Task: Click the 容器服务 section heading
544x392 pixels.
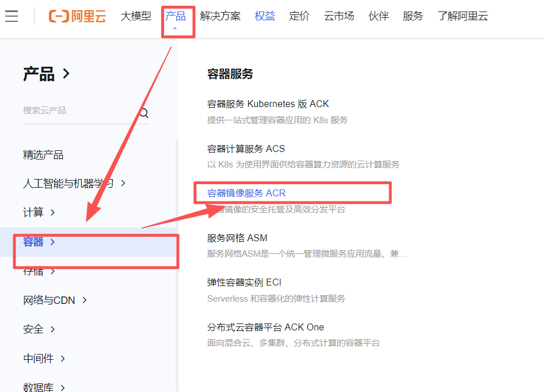Action: (230, 74)
